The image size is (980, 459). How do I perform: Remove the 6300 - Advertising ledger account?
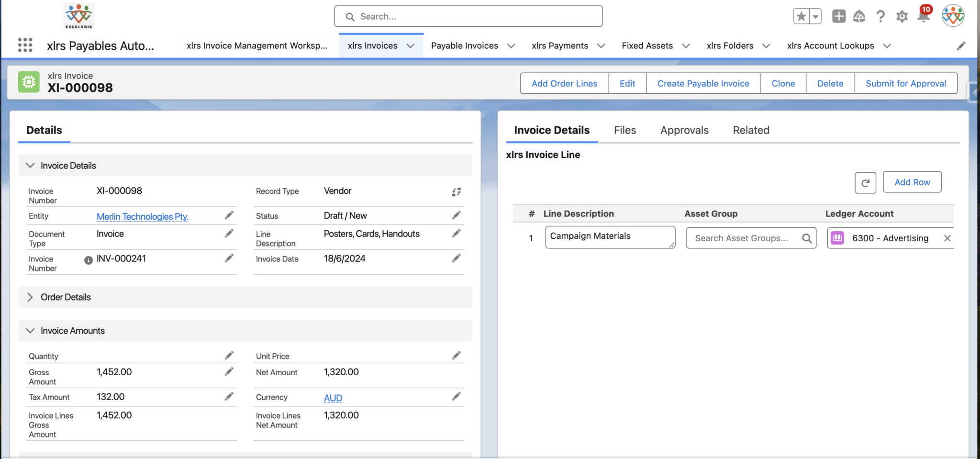pos(947,238)
